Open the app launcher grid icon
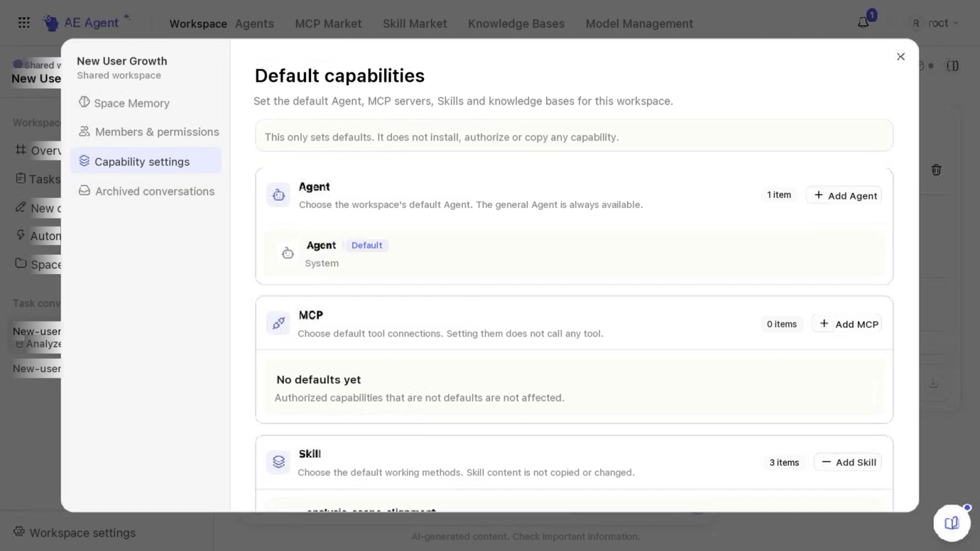Screen dimensions: 980x551 (x=24, y=23)
